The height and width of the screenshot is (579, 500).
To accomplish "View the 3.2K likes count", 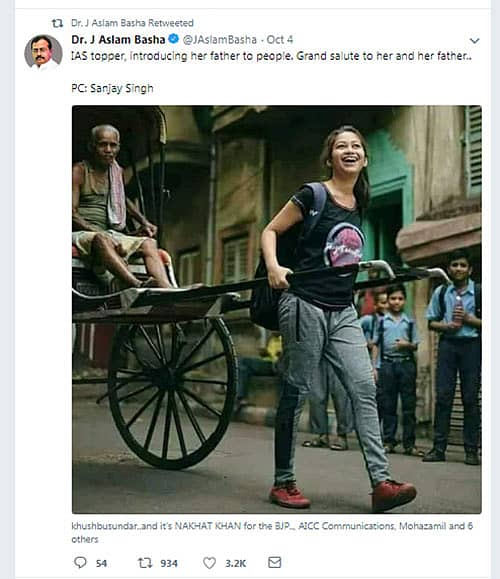I will point(236,563).
